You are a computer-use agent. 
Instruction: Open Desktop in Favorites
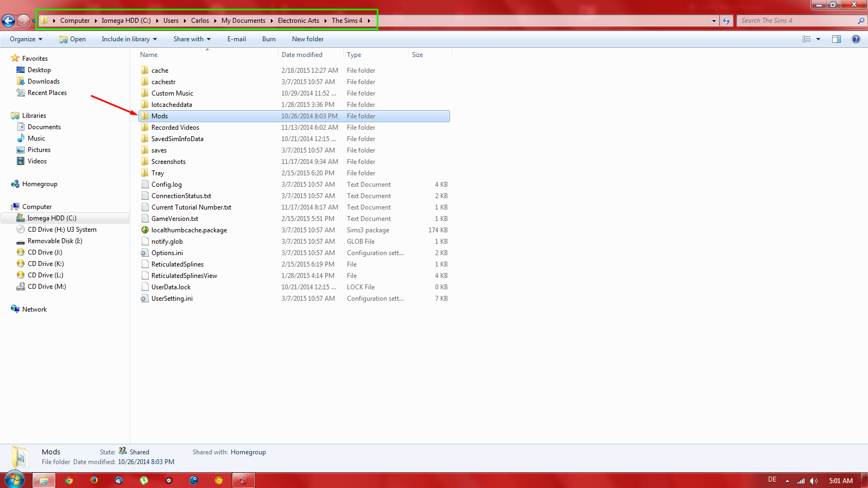(x=39, y=70)
